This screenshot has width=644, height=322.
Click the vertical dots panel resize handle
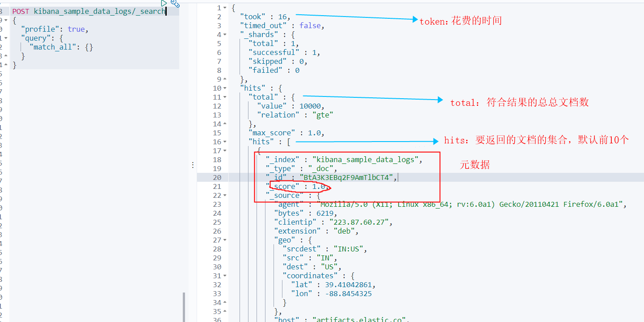click(193, 165)
